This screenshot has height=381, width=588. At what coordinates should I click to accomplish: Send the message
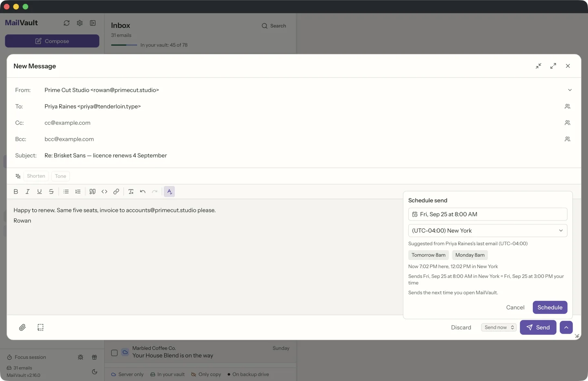point(538,327)
